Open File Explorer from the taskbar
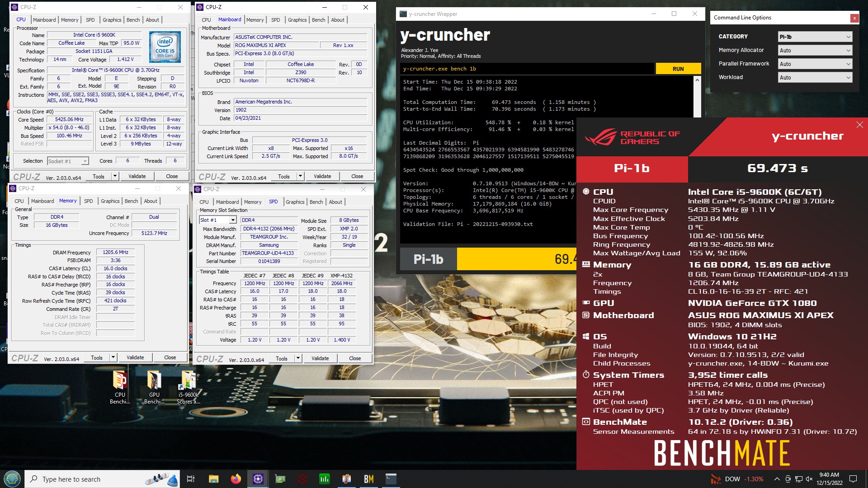The image size is (868, 488). pos(214,479)
